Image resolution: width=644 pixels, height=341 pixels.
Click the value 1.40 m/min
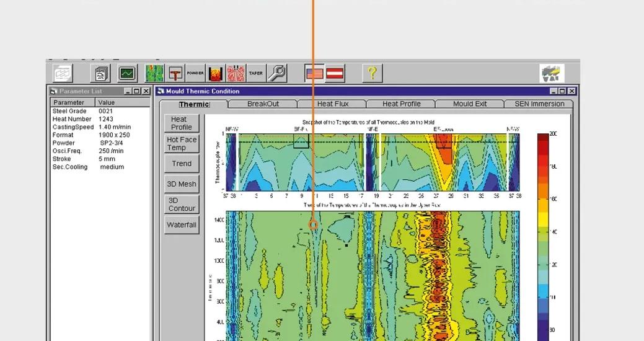point(115,127)
